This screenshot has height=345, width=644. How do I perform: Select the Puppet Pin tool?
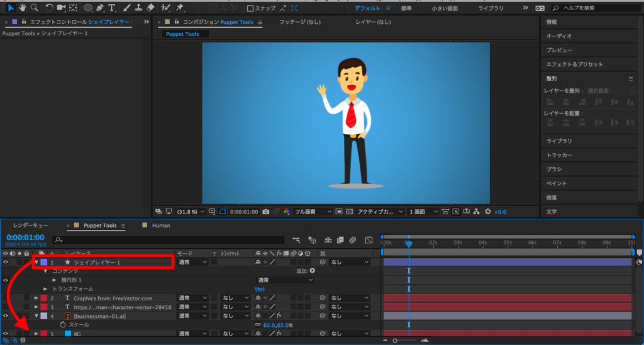(x=180, y=8)
